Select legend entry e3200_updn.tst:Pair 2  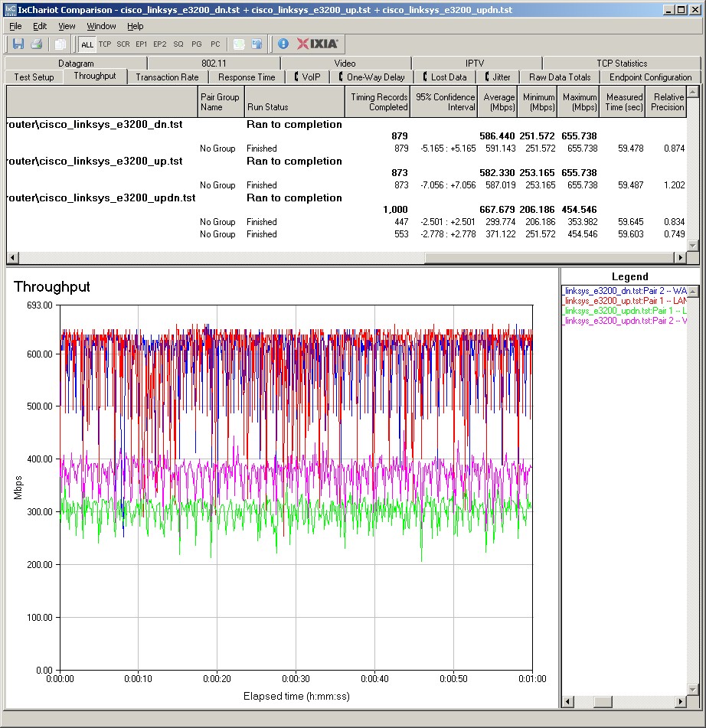(x=624, y=321)
